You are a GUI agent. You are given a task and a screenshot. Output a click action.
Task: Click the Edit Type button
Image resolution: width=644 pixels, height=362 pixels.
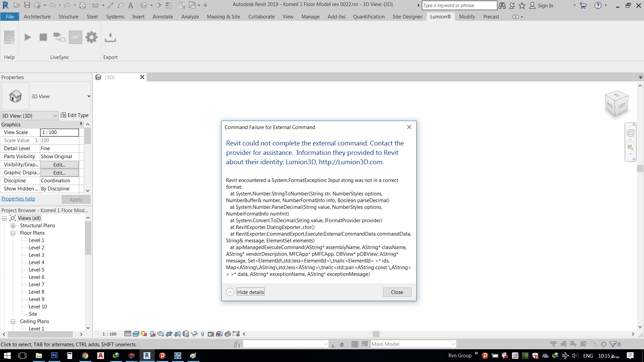pos(74,115)
